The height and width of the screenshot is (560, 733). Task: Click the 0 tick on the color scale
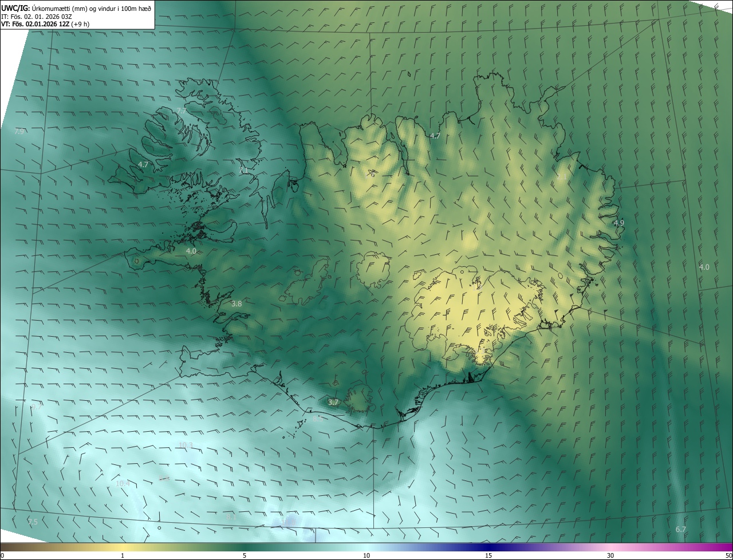coord(2,555)
